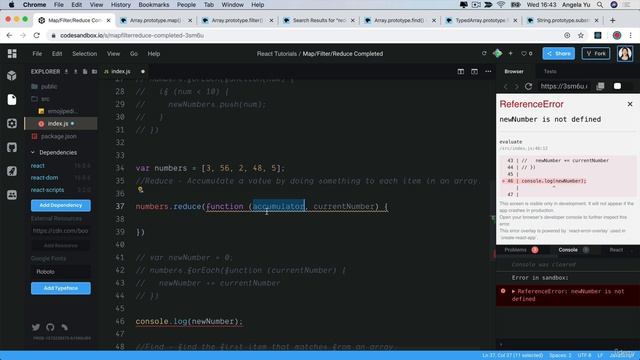Click the react-scripts dependency link
This screenshot has width=640, height=360.
(47, 190)
